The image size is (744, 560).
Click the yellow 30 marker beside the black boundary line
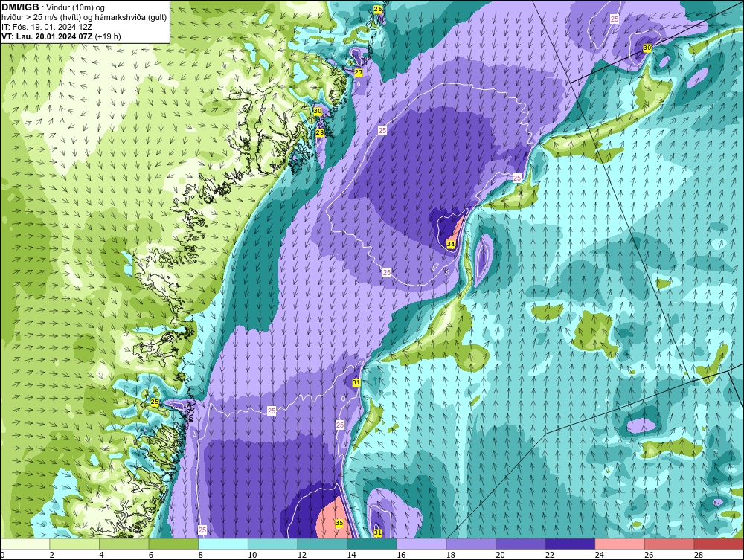(647, 48)
